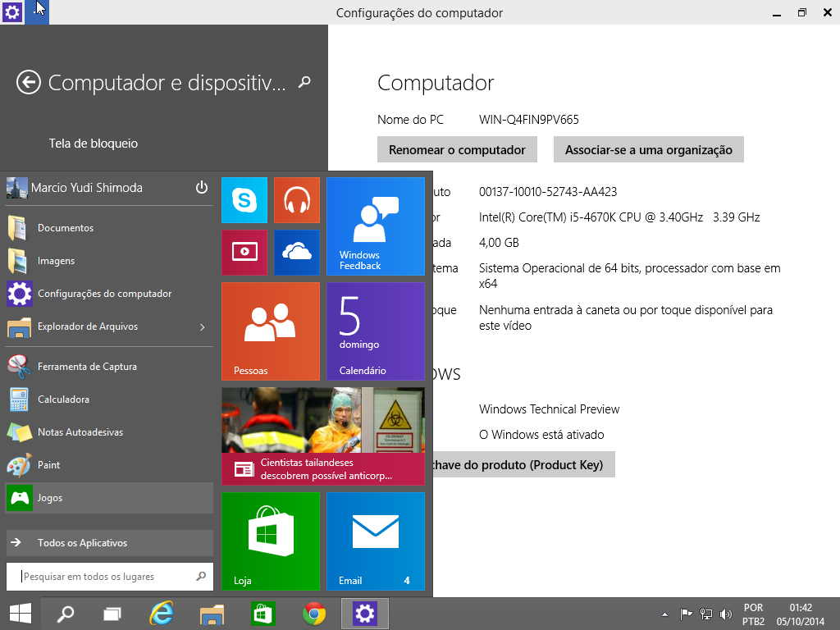Image resolution: width=840 pixels, height=630 pixels.
Task: Open taskbar Search magnifier
Action: 66,614
